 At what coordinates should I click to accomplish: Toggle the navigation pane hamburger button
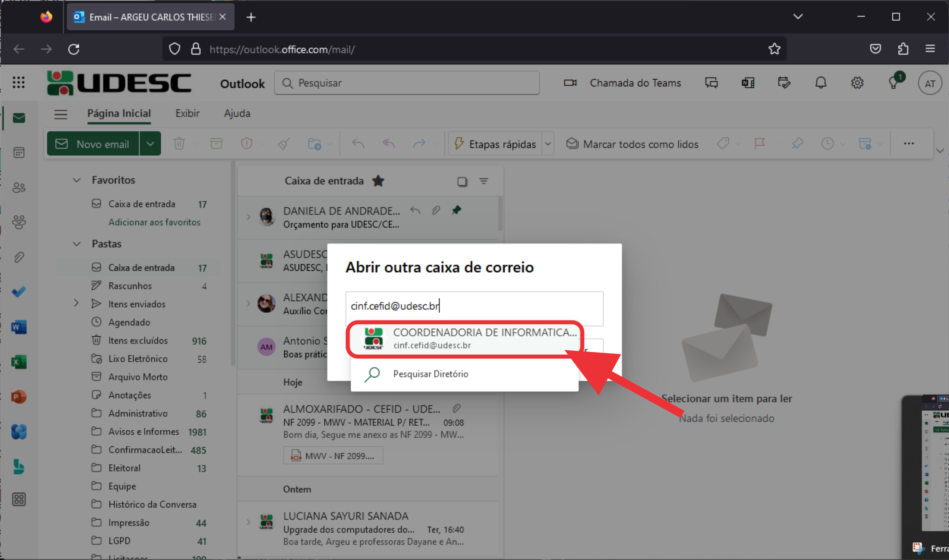(x=60, y=114)
